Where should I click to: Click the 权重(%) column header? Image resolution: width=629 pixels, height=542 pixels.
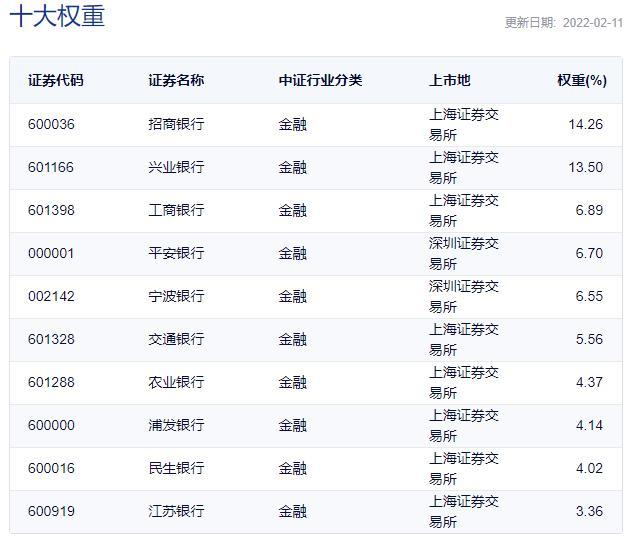click(581, 80)
